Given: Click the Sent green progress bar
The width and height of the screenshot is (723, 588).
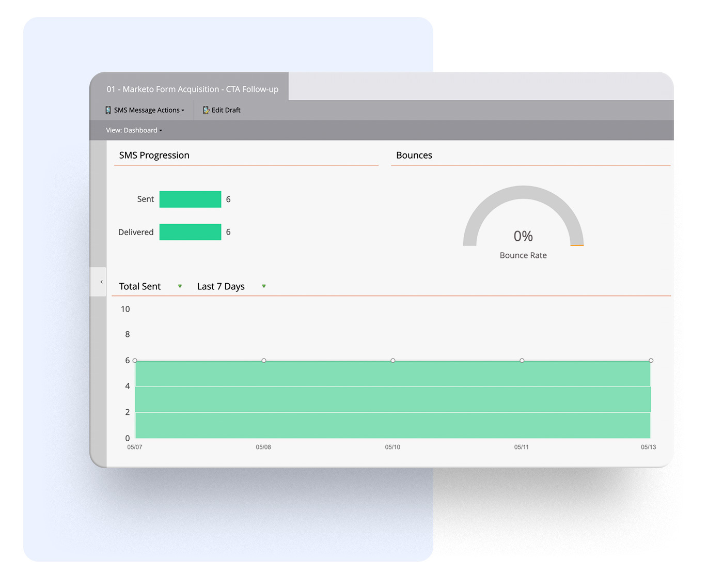Looking at the screenshot, I should pyautogui.click(x=190, y=199).
